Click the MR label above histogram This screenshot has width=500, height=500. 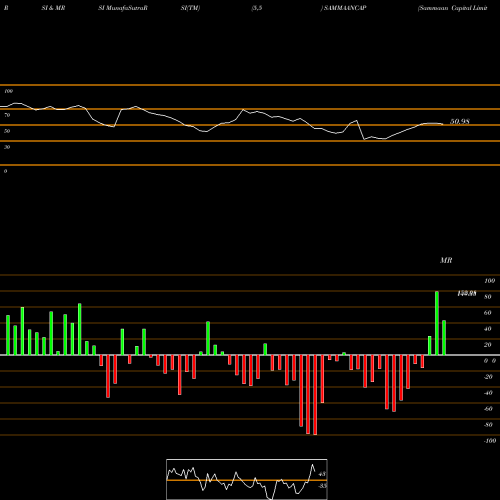click(x=446, y=260)
